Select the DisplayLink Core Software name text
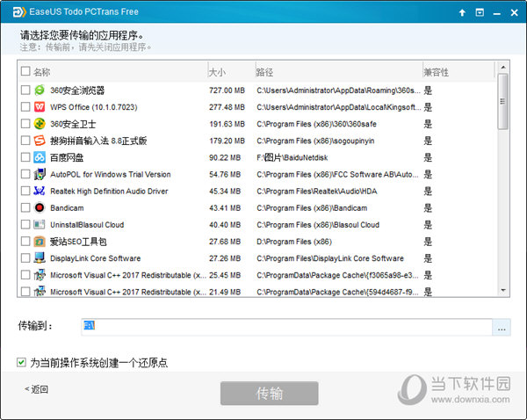The width and height of the screenshot is (527, 420). 96,258
